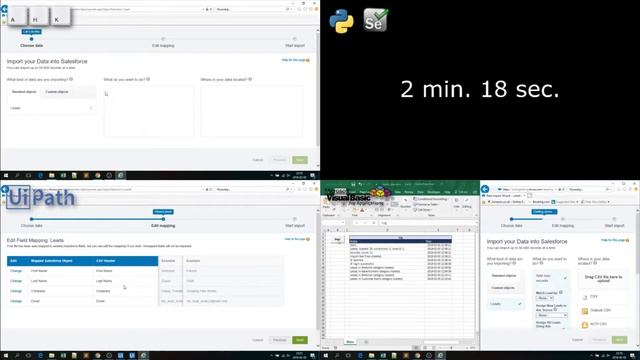Open the Excel Name Box dropdown arrow
Image resolution: width=640 pixels, height=360 pixels.
click(x=342, y=223)
